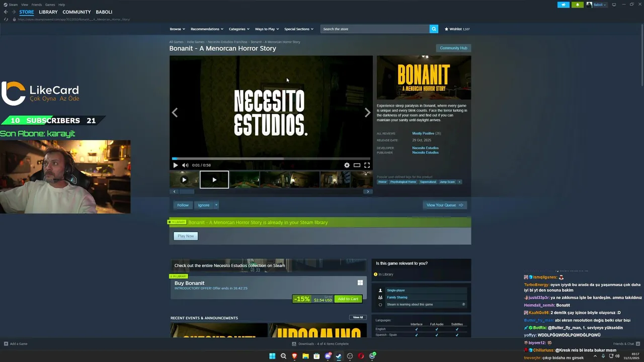
Task: Open the Help menu
Action: pyautogui.click(x=61, y=5)
